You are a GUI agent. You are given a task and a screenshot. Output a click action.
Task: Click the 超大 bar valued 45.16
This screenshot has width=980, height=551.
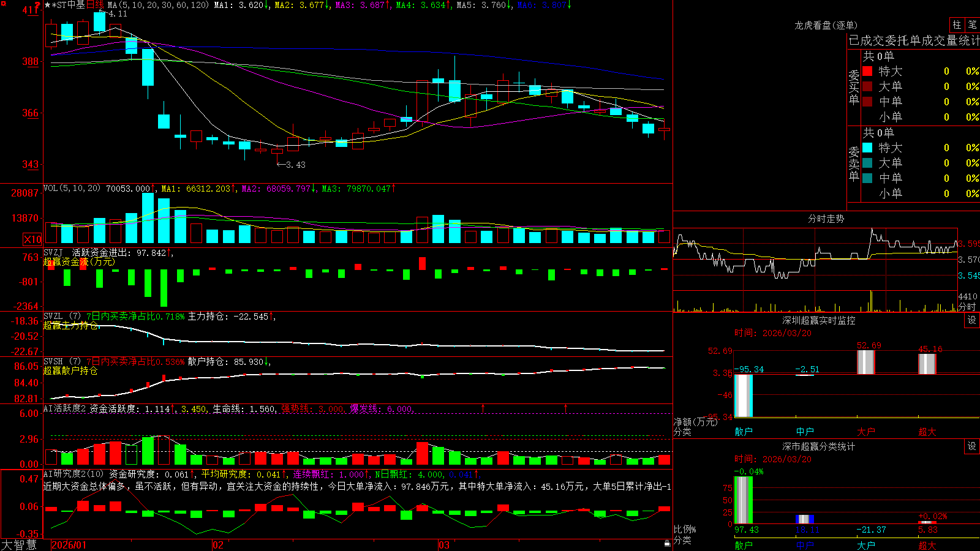click(927, 364)
